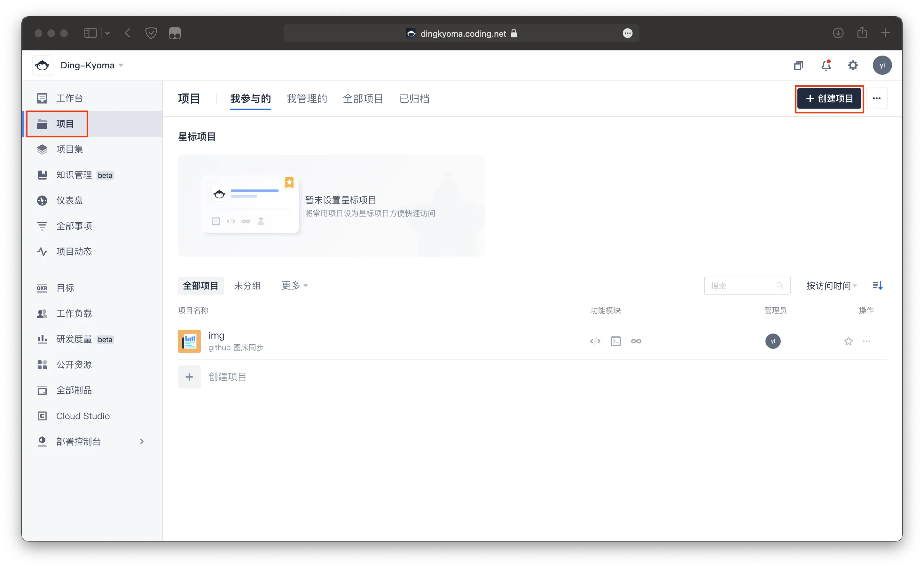Star the img project
Image resolution: width=924 pixels, height=568 pixels.
tap(848, 341)
